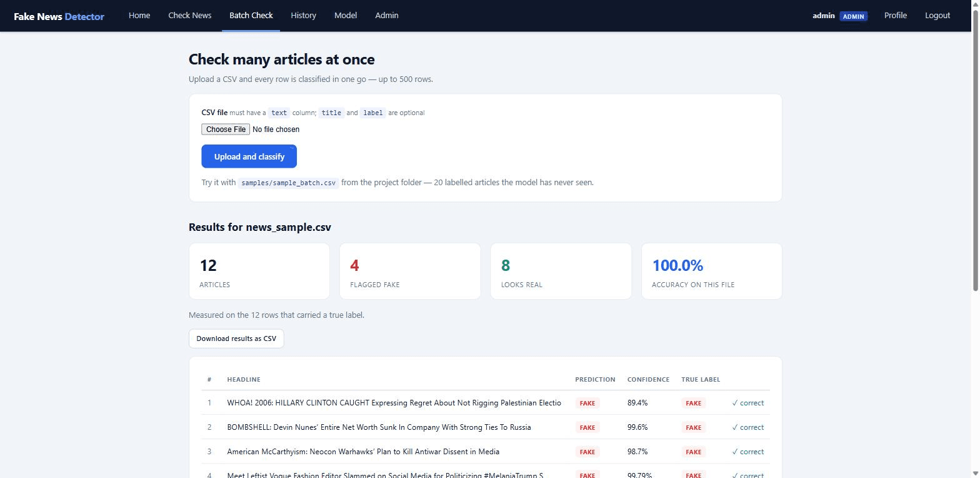
Task: Click the correct mark for row 1
Action: (x=747, y=403)
